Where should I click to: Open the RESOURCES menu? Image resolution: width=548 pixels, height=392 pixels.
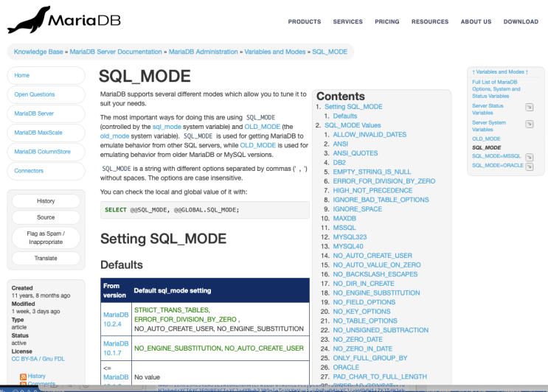point(430,21)
